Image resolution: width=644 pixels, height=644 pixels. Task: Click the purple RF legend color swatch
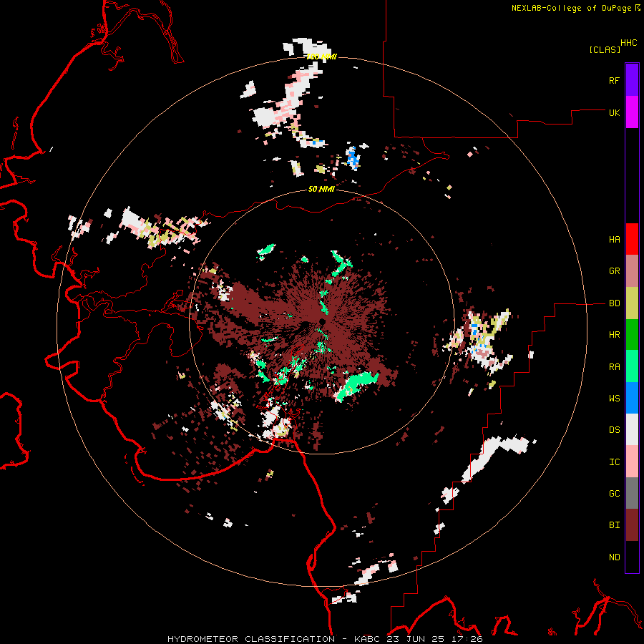[x=632, y=80]
